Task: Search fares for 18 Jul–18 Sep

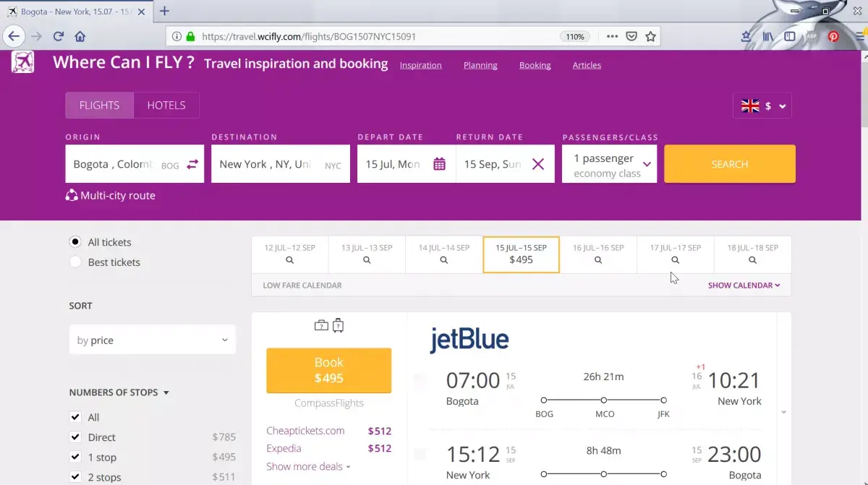Action: [x=753, y=254]
